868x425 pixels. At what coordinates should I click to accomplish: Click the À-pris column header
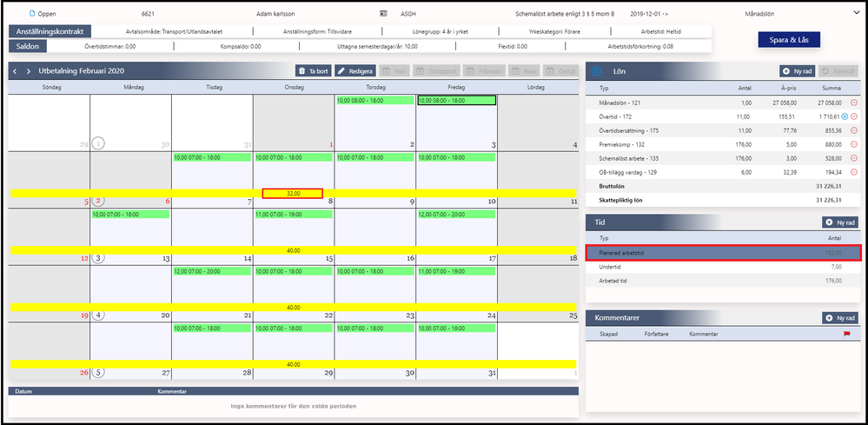pyautogui.click(x=788, y=89)
